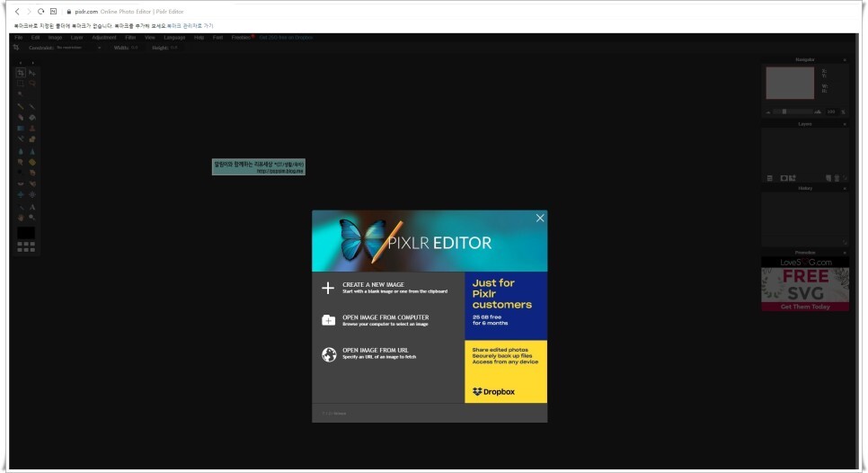Click the browser reload button

click(x=41, y=11)
